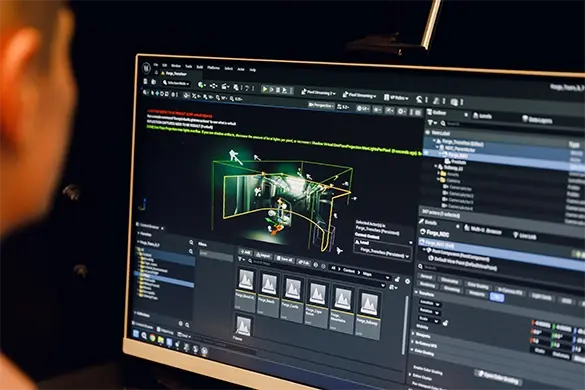Click the highlighted All filter in Details
This screenshot has width=585, height=390.
[x=497, y=297]
